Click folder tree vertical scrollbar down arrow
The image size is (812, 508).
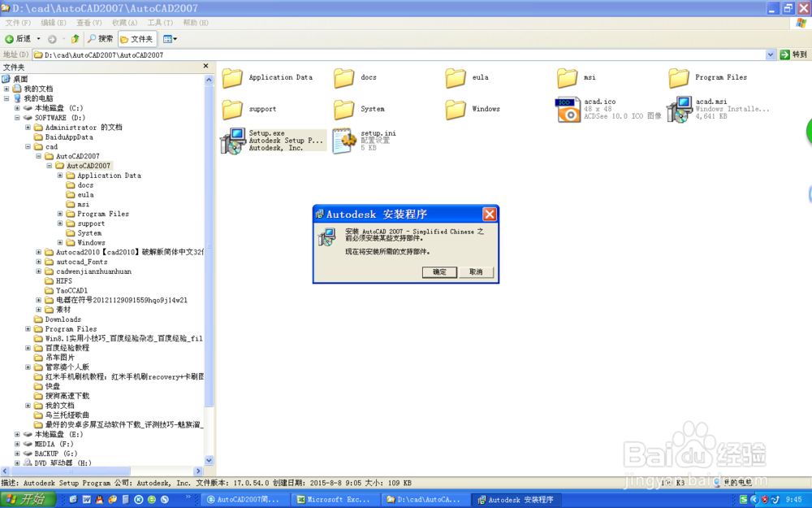point(209,460)
